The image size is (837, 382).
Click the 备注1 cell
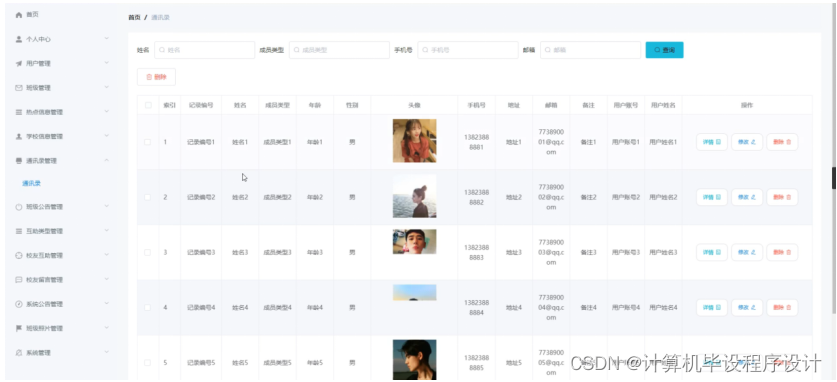(x=588, y=142)
